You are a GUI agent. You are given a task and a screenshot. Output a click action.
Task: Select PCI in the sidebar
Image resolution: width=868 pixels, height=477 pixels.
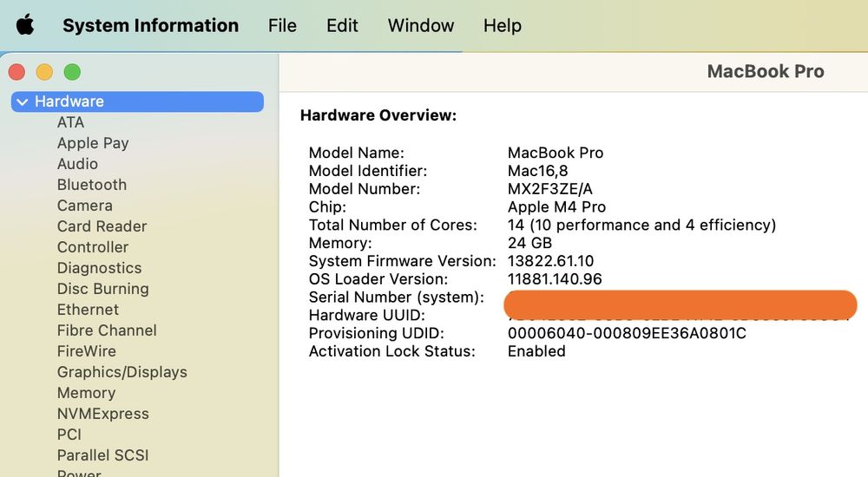click(69, 435)
